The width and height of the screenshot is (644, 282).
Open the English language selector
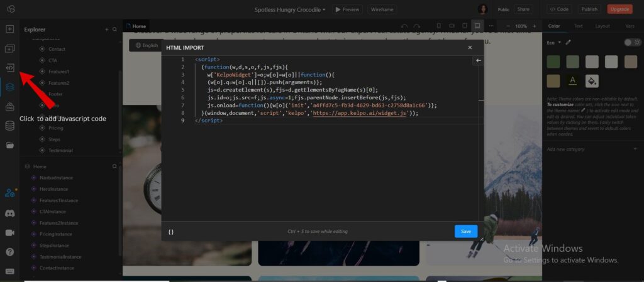(x=147, y=45)
